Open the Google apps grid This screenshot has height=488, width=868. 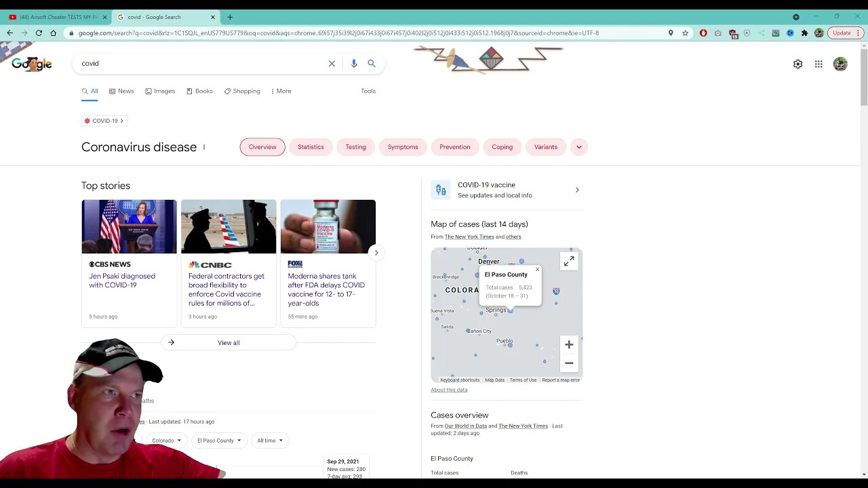[818, 64]
